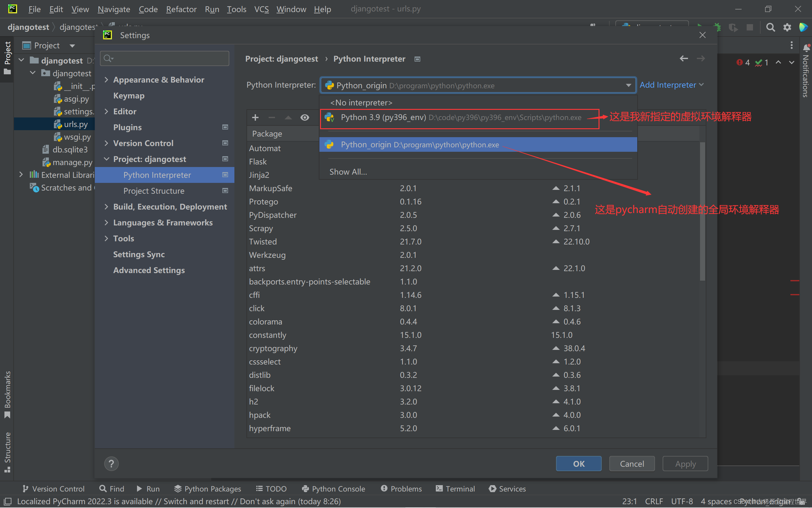Expand Version Control settings group
This screenshot has width=812, height=508.
(x=106, y=143)
